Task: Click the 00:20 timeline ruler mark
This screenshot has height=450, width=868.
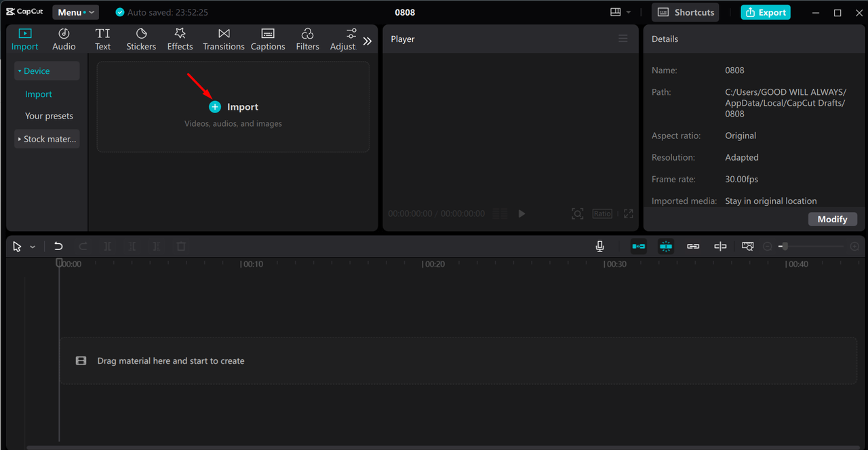Action: (434, 264)
